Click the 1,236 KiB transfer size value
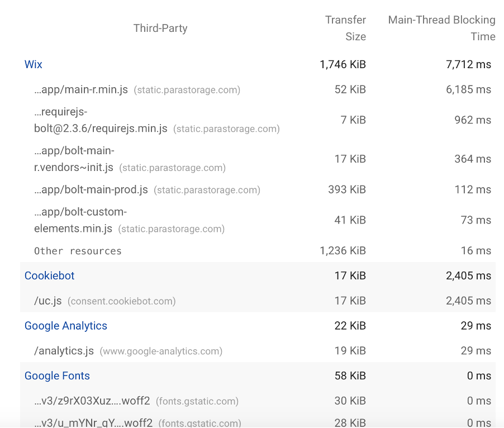The width and height of the screenshot is (504, 428). (343, 251)
